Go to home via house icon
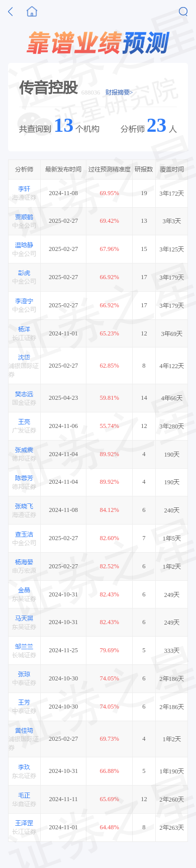The image size is (196, 868). (x=32, y=12)
